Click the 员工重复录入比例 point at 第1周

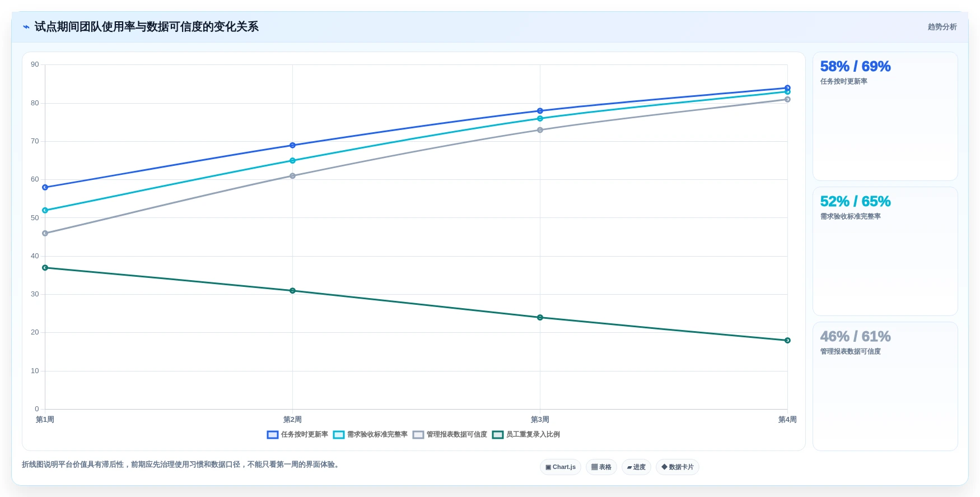click(x=45, y=268)
